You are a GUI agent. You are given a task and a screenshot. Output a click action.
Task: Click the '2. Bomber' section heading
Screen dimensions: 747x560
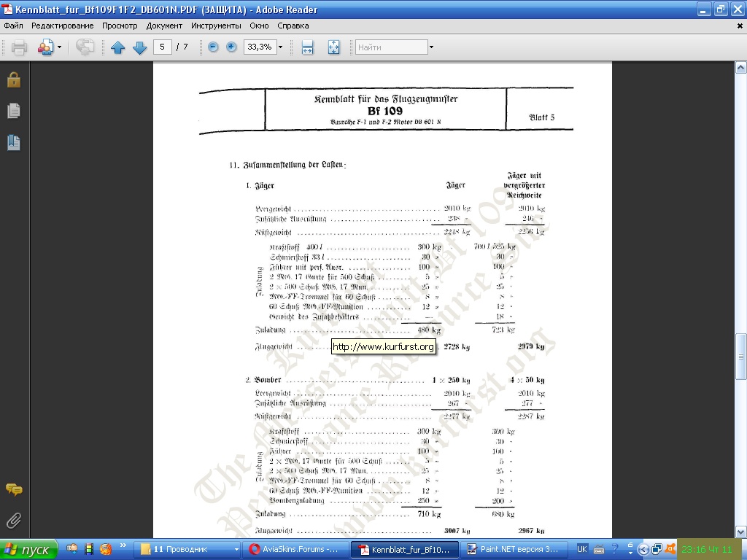263,379
